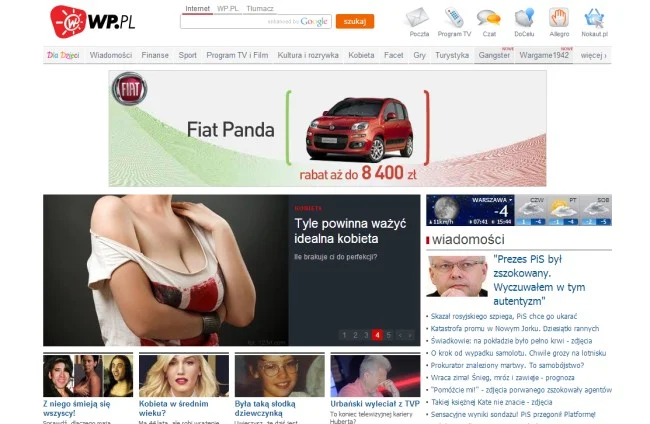650x424 pixels.
Task: Go to slide 1 in the carousel
Action: pyautogui.click(x=344, y=335)
